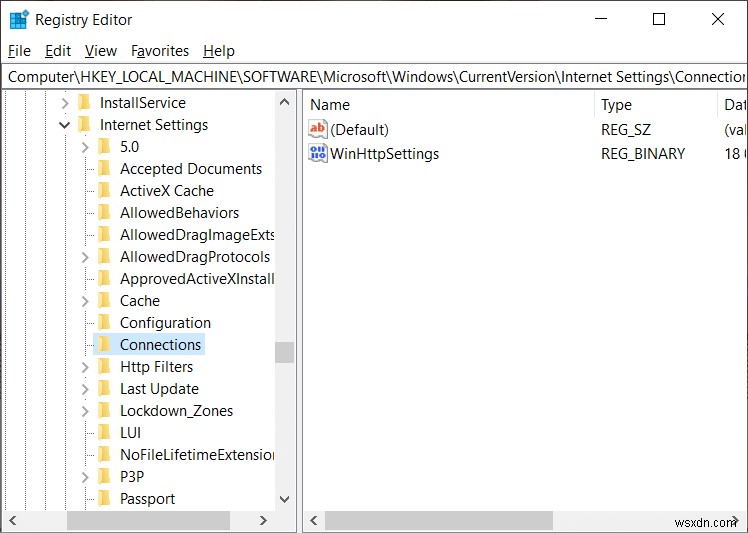Open the Help menu
This screenshot has height=533, width=748.
[x=218, y=51]
